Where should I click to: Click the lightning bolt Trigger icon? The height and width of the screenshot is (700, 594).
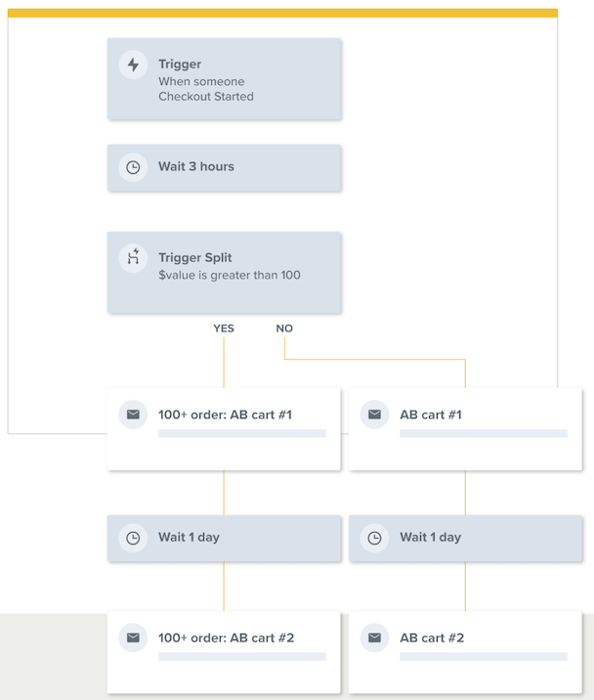tap(133, 66)
